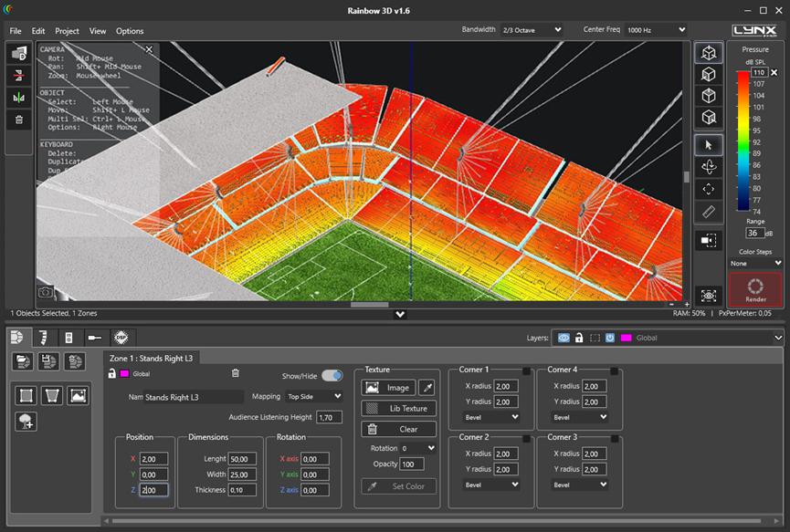Toggle the eye visibility icon in Layers bar
This screenshot has width=790, height=532.
(x=564, y=338)
